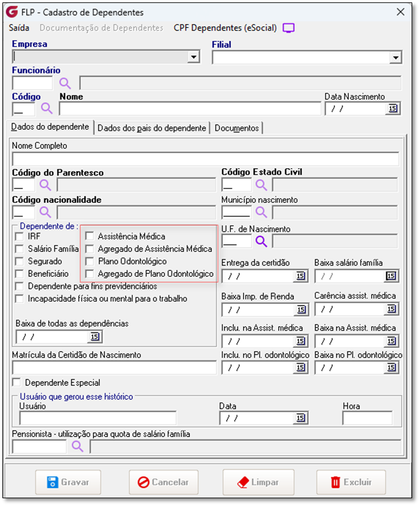Click the Nome Completo input field

(205, 159)
